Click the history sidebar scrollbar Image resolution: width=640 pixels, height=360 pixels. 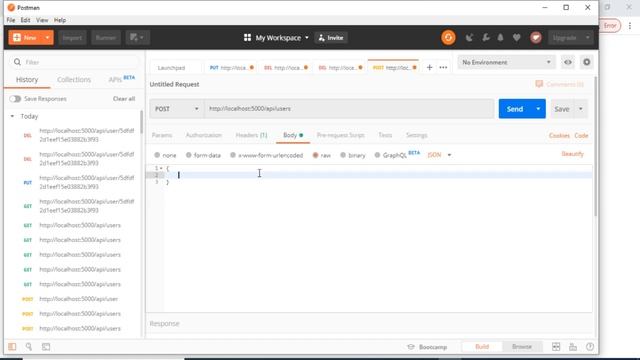pyautogui.click(x=142, y=122)
